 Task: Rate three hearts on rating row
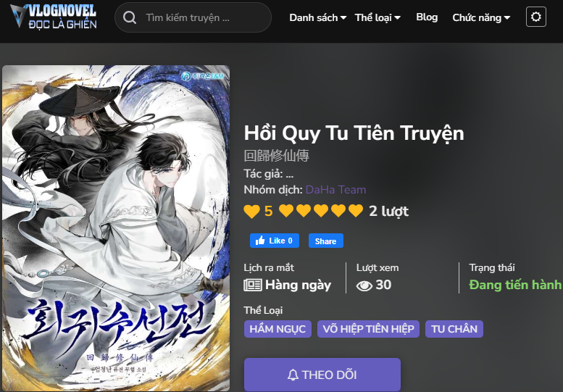click(x=321, y=211)
